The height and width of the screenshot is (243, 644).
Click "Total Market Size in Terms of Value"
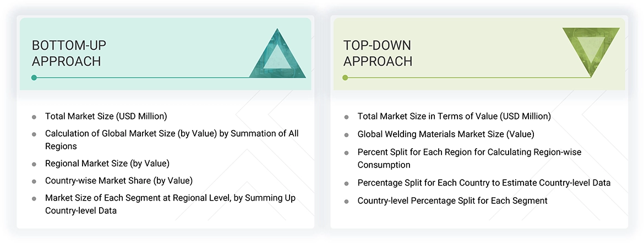pyautogui.click(x=454, y=116)
